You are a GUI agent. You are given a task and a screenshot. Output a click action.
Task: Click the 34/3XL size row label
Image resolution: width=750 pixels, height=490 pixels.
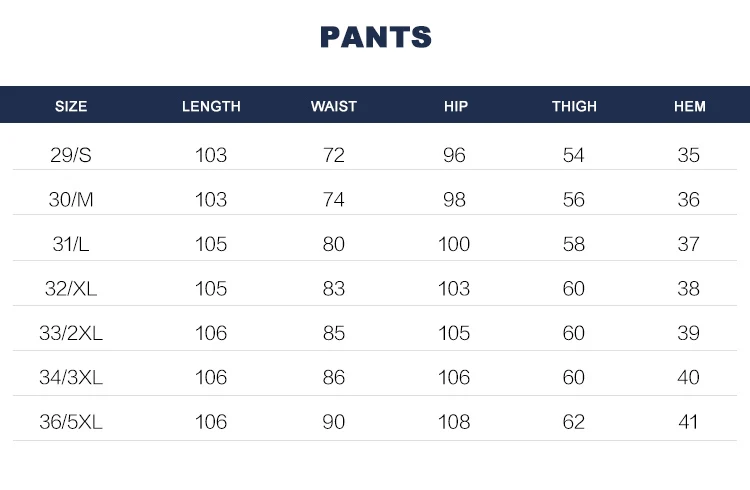click(71, 378)
